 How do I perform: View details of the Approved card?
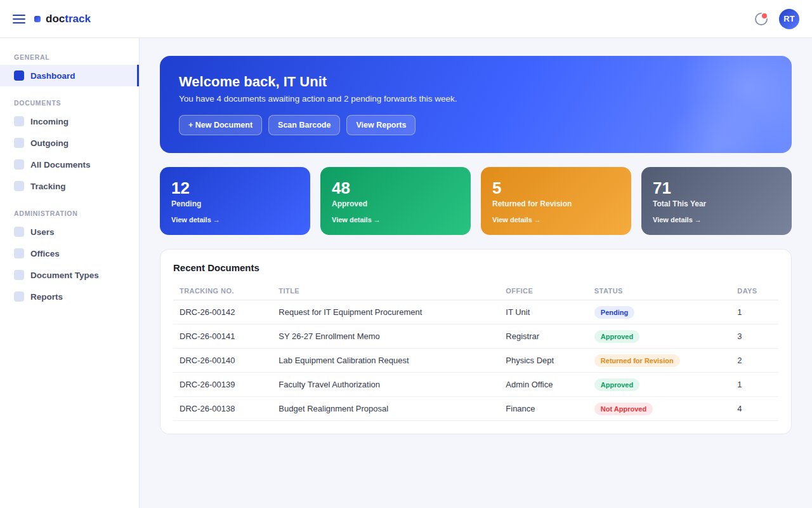coord(356,220)
